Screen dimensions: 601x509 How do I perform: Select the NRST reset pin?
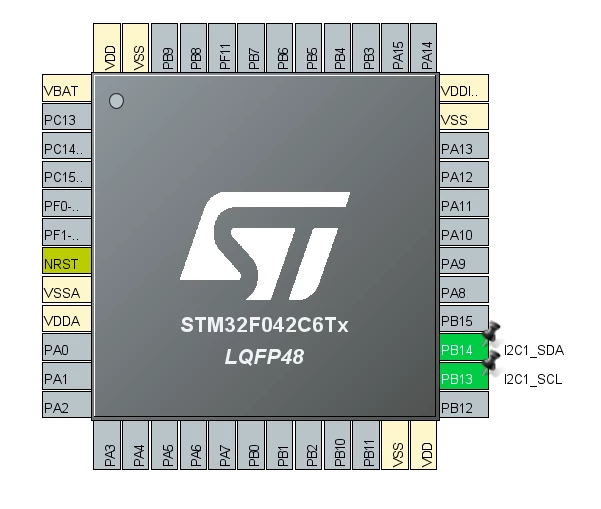(x=67, y=261)
